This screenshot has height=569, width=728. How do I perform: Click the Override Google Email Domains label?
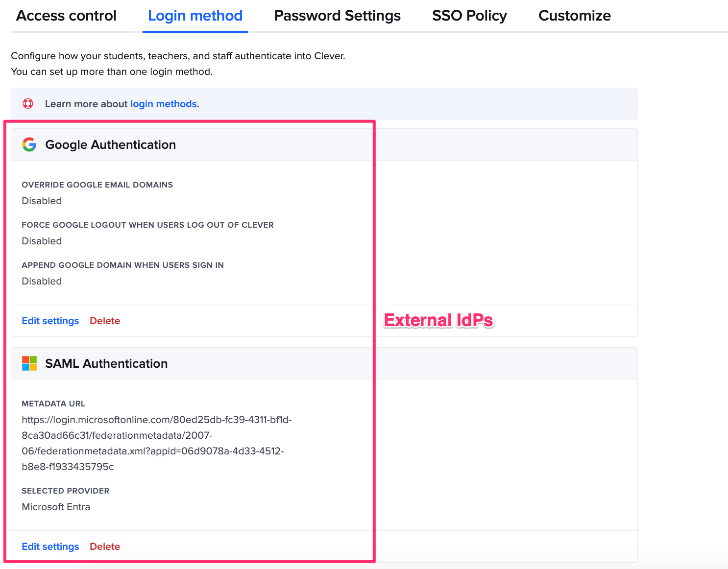[x=97, y=185]
